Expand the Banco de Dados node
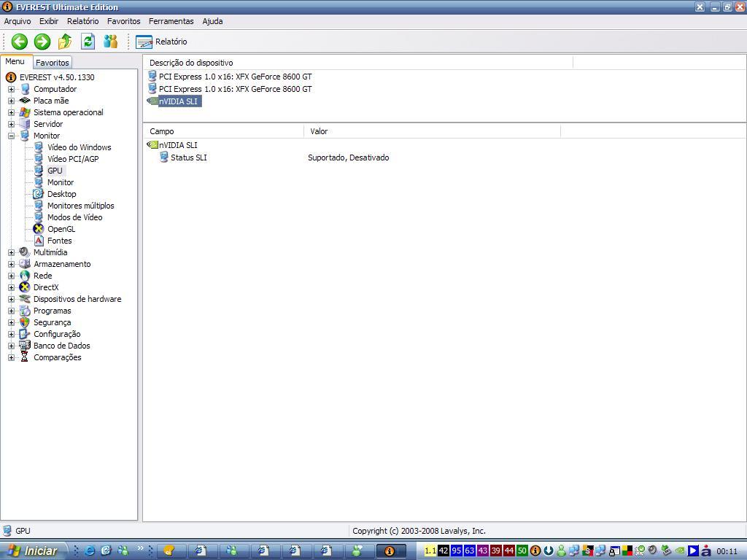The width and height of the screenshot is (747, 560). (11, 346)
